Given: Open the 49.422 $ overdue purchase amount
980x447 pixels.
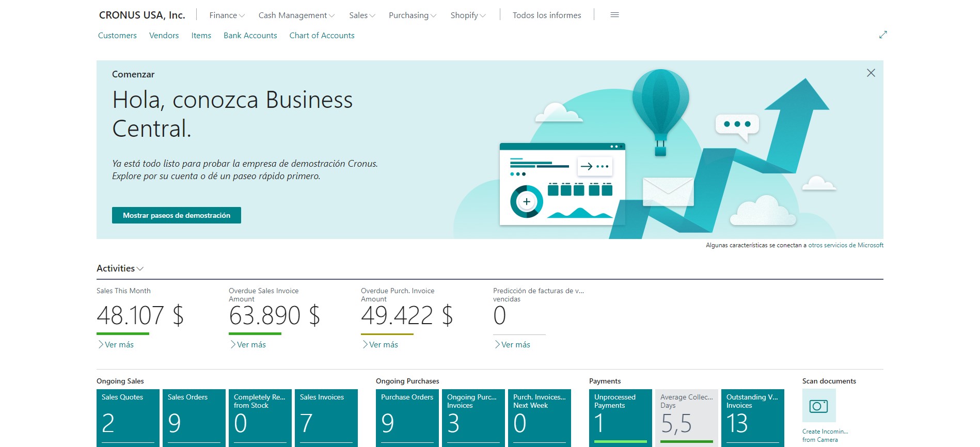Looking at the screenshot, I should [407, 315].
